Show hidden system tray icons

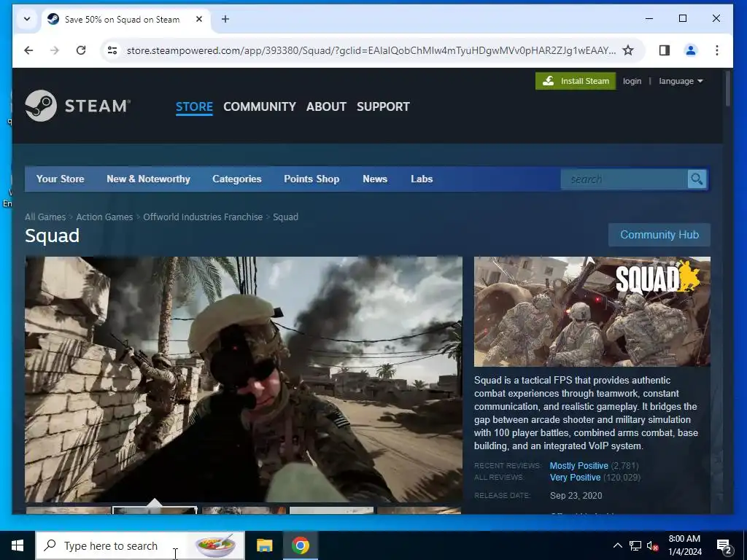617,545
